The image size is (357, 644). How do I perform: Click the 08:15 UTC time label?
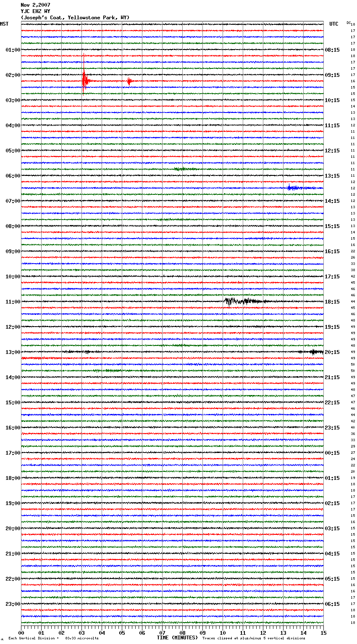(x=332, y=50)
